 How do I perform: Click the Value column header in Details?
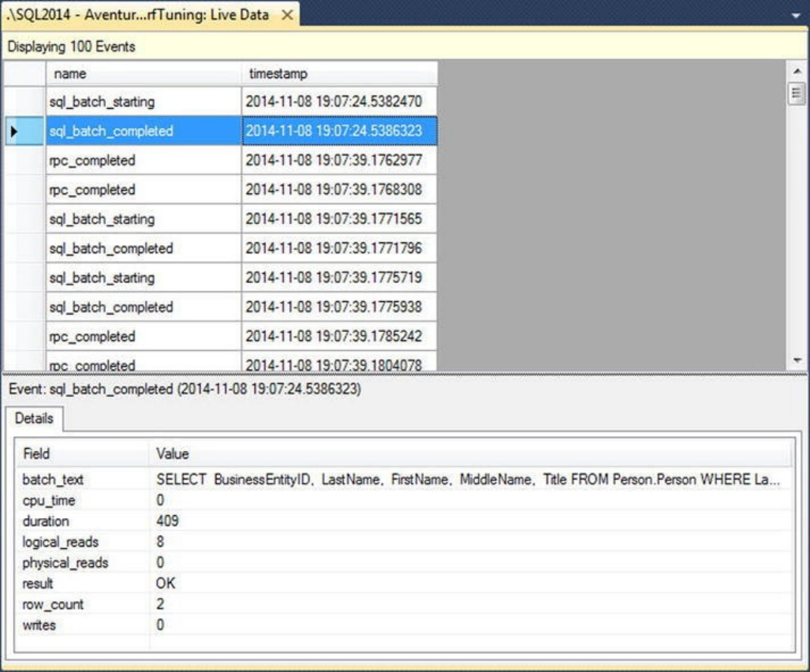click(471, 454)
